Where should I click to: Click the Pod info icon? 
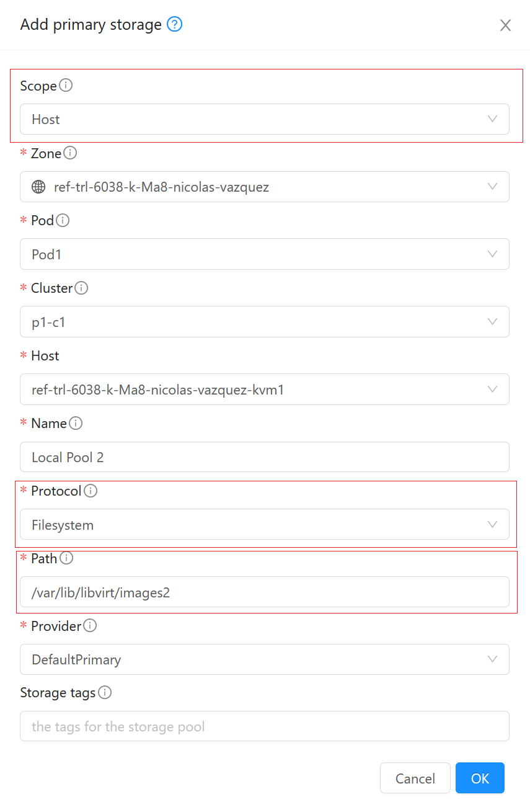63,220
